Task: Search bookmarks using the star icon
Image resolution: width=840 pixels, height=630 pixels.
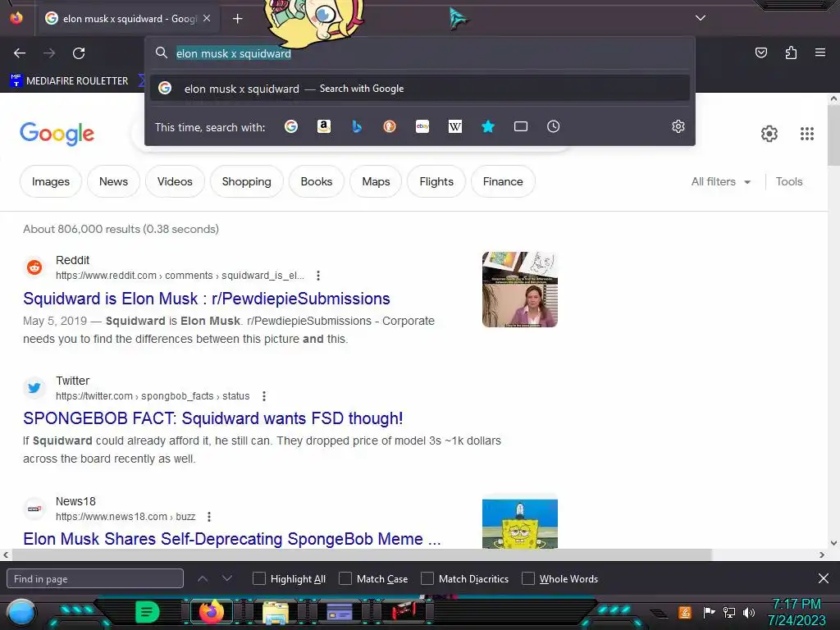Action: (487, 126)
